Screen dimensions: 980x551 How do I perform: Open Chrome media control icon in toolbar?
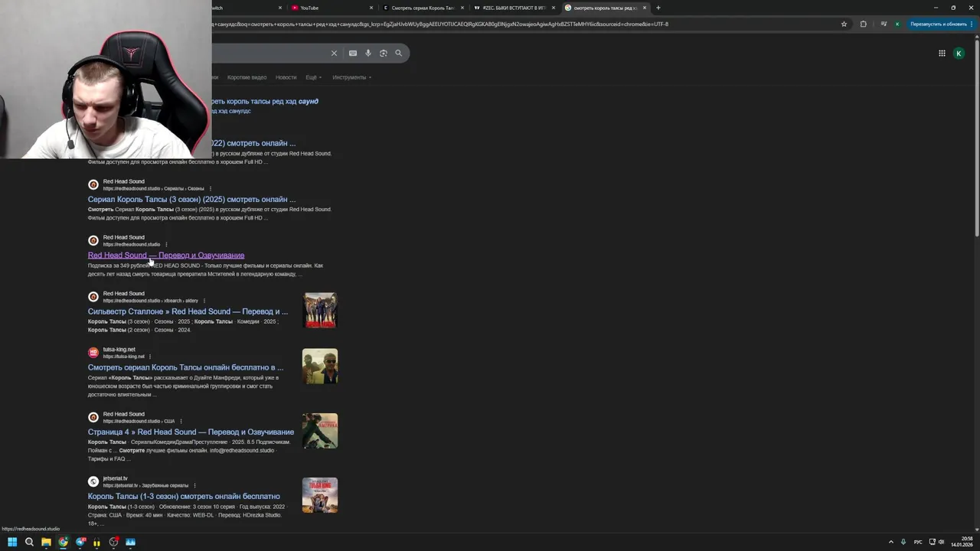[884, 24]
